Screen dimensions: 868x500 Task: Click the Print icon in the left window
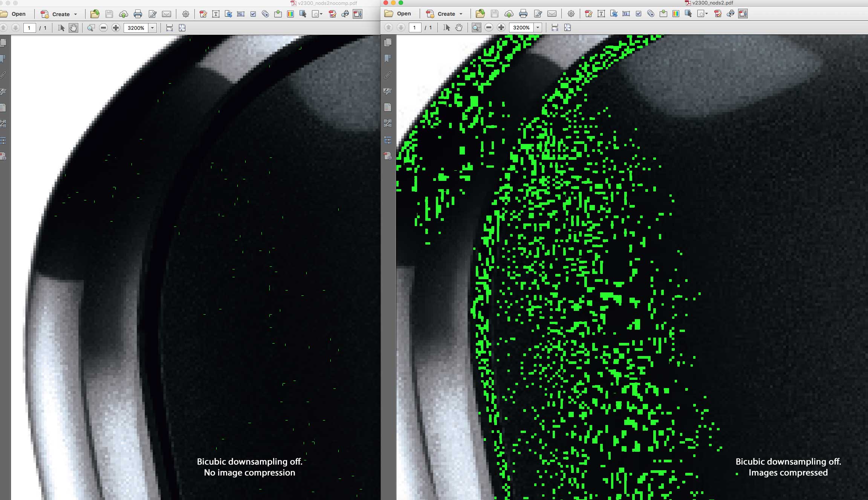pos(138,14)
